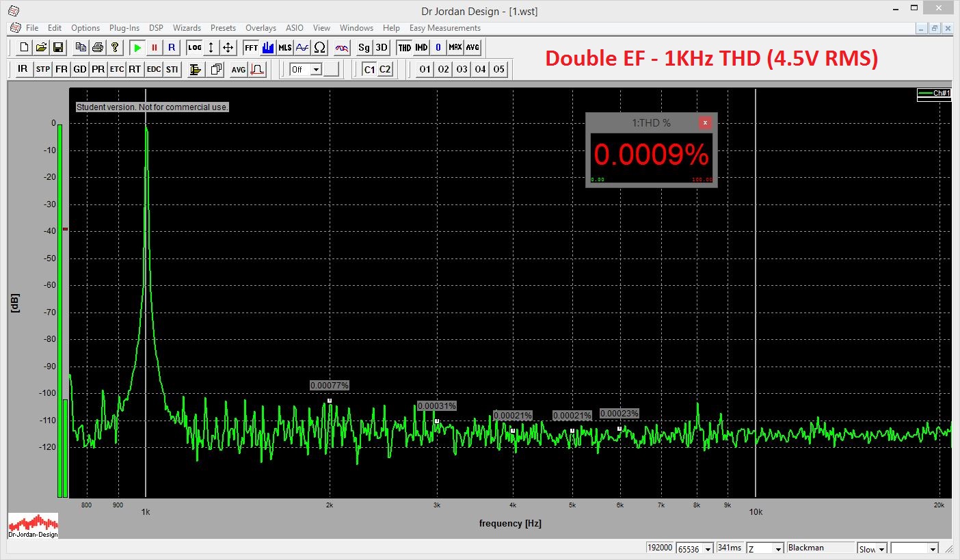Click the Omega impedance icon

coord(319,47)
